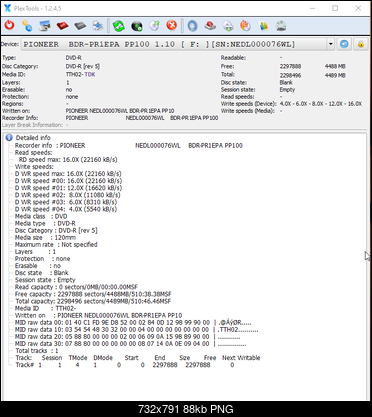This screenshot has height=417, width=372.
Task: Select 'Maximum rate : Not specified' line
Action: 56,244
